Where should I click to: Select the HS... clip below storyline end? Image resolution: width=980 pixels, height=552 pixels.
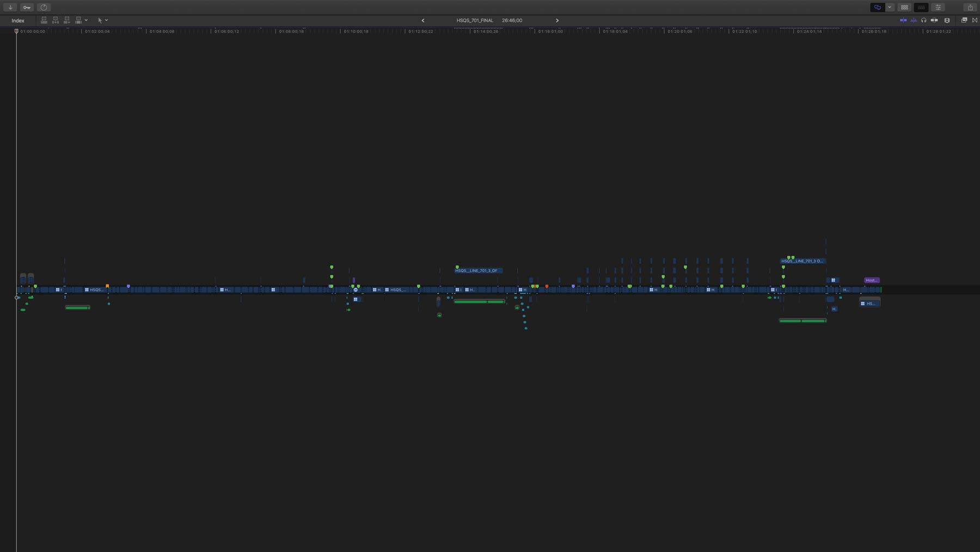coord(869,303)
